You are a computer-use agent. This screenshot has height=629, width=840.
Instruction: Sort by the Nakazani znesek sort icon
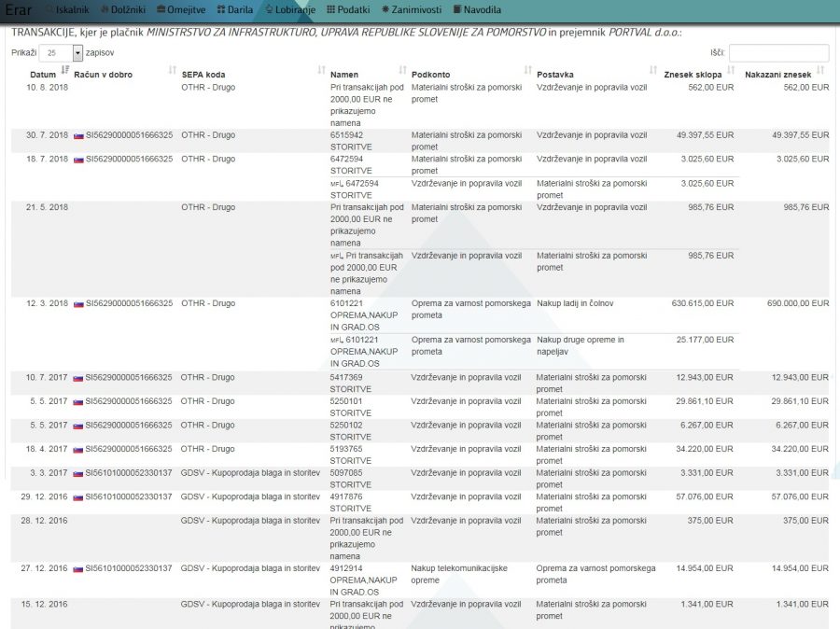coord(820,70)
